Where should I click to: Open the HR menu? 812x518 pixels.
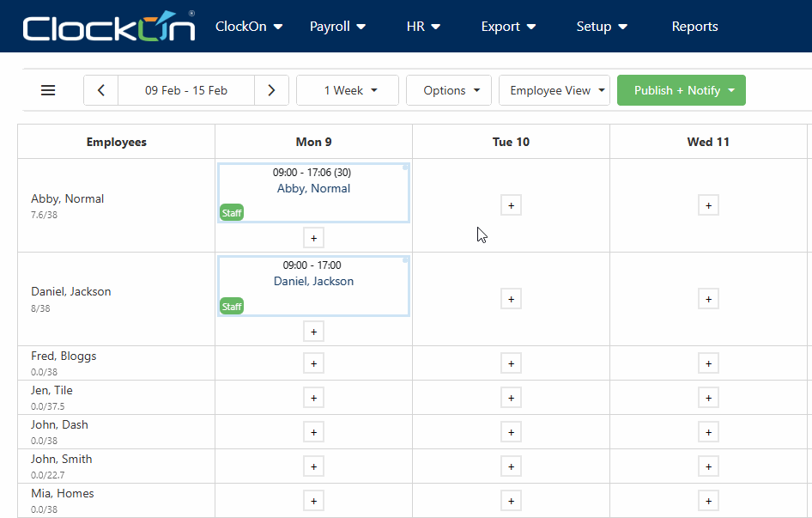click(x=423, y=27)
